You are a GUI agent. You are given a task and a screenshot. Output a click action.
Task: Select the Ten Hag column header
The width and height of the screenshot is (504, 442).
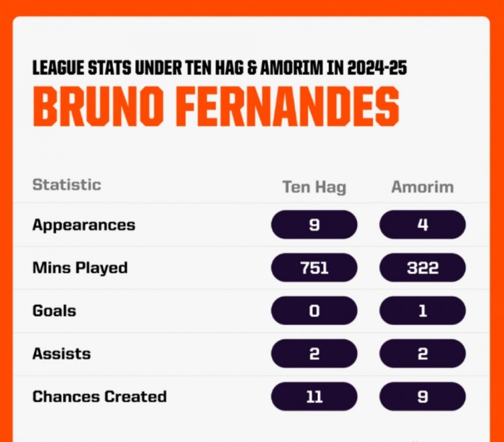click(x=314, y=187)
